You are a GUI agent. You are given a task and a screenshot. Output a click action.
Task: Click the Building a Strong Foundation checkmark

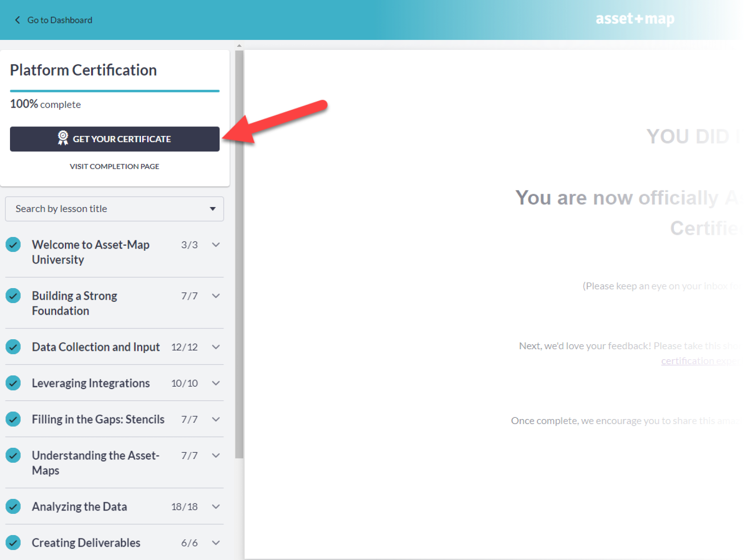tap(13, 296)
